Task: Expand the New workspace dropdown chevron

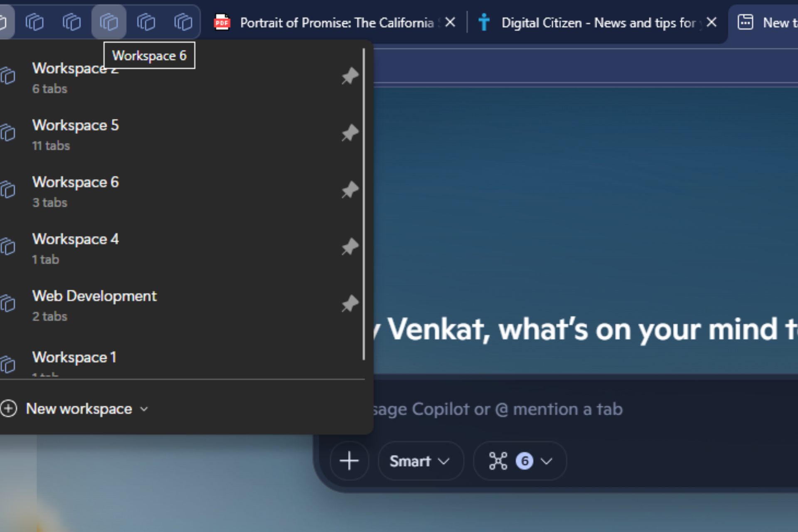Action: click(144, 409)
